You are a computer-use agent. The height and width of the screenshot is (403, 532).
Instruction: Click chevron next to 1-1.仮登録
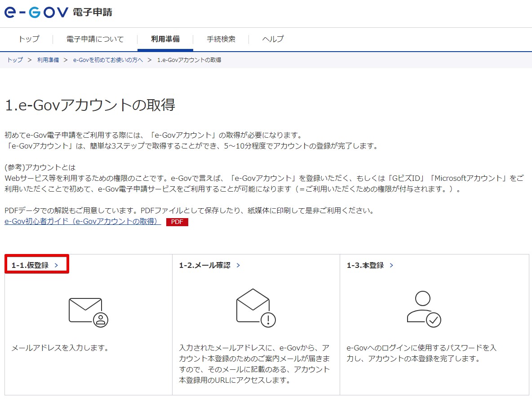tap(56, 265)
